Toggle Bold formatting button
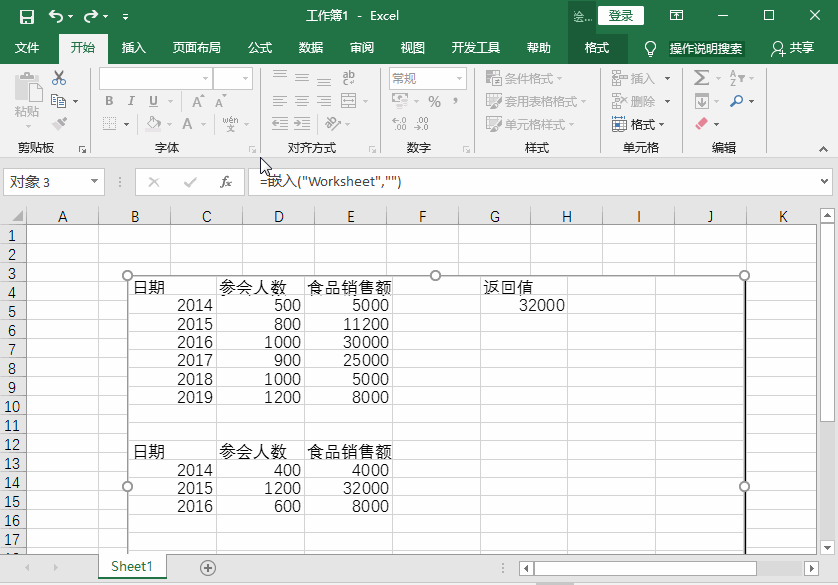This screenshot has width=838, height=585. pos(109,101)
